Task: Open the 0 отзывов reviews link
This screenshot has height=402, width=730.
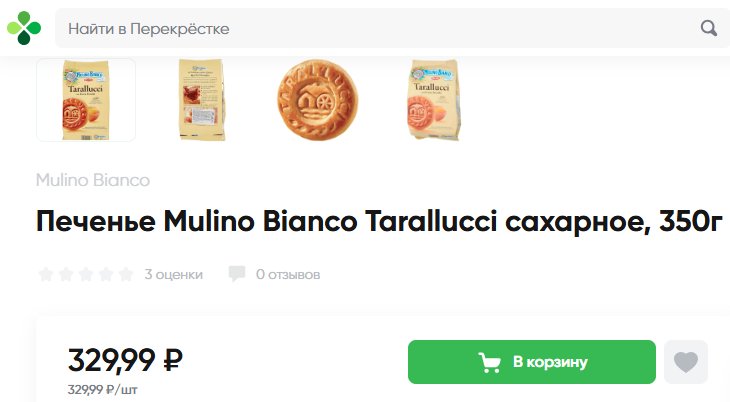Action: [x=288, y=274]
